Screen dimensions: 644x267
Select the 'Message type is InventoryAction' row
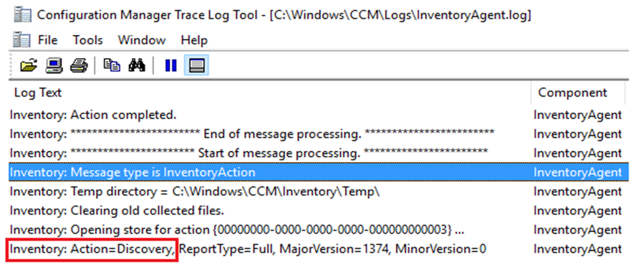click(318, 173)
